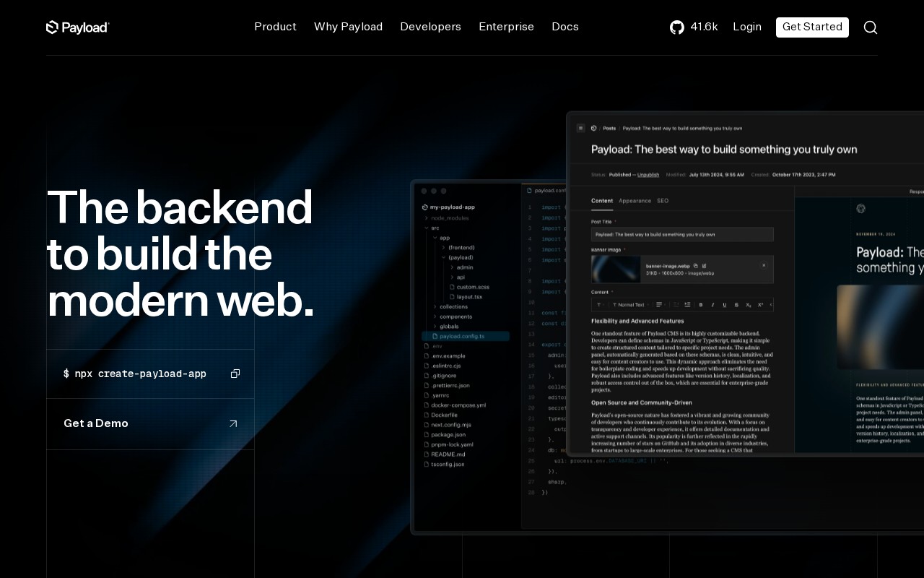This screenshot has width=924, height=578.
Task: Apply underline formatting in the editor toolbar
Action: coord(724,304)
